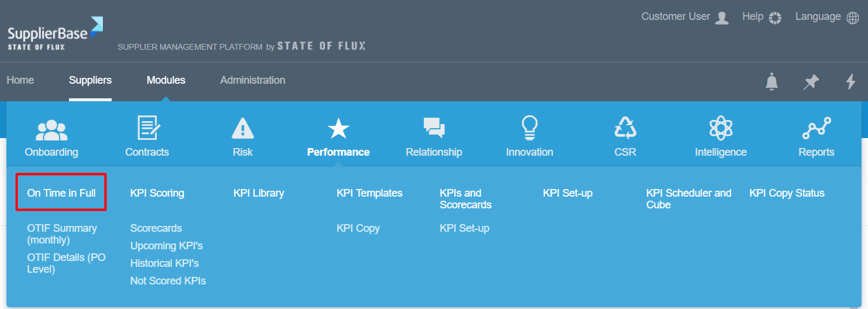This screenshot has width=868, height=309.
Task: Click the Scorecards link
Action: click(156, 228)
